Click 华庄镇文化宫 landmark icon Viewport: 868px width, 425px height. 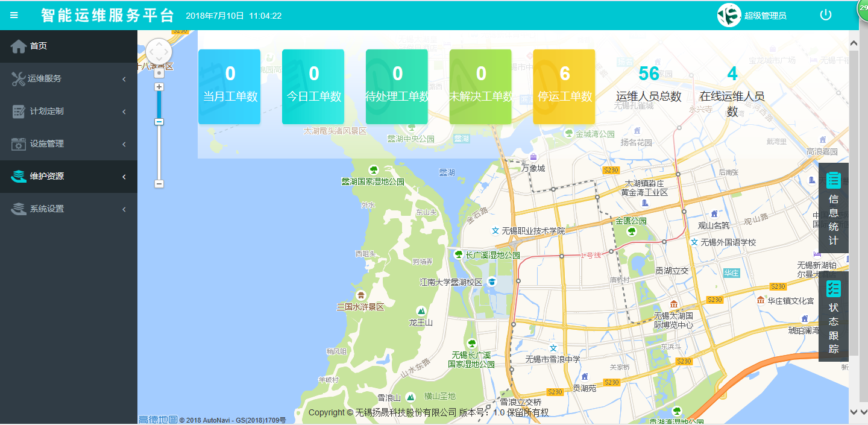(761, 300)
